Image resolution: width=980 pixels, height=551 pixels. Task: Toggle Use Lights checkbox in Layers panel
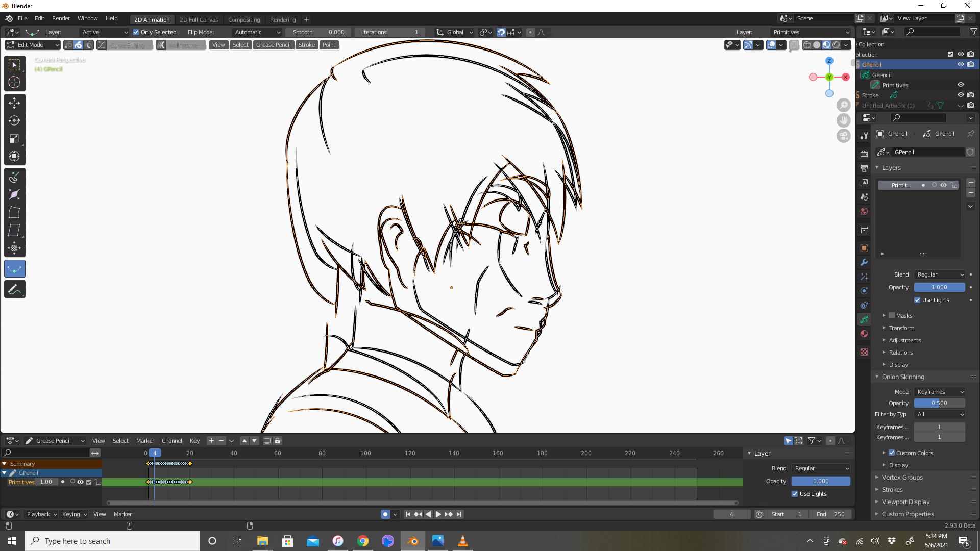917,300
